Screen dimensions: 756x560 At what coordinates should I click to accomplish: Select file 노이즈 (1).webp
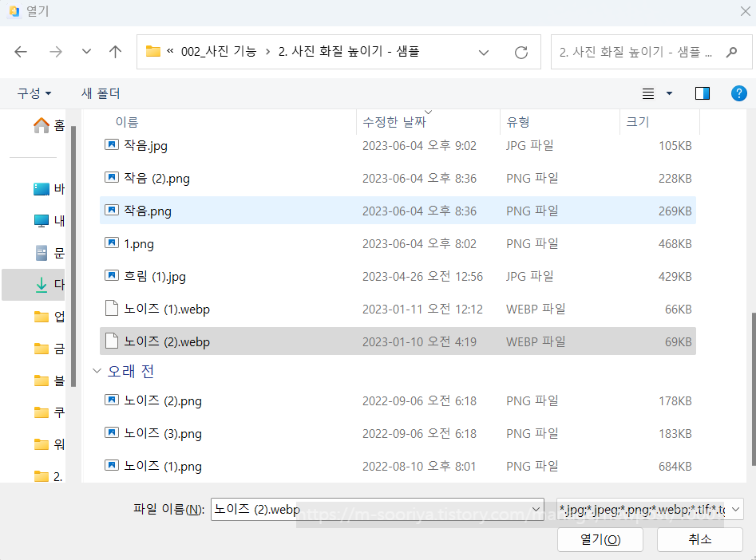click(x=398, y=309)
